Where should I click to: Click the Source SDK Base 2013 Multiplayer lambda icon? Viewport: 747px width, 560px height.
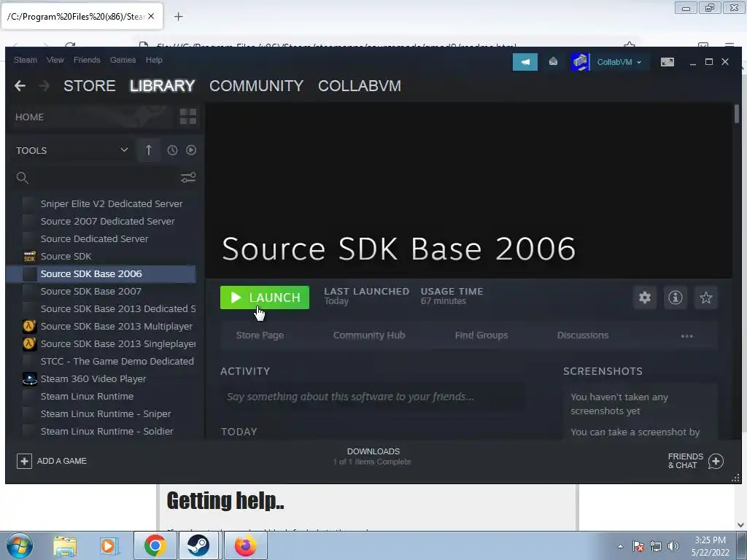click(29, 327)
